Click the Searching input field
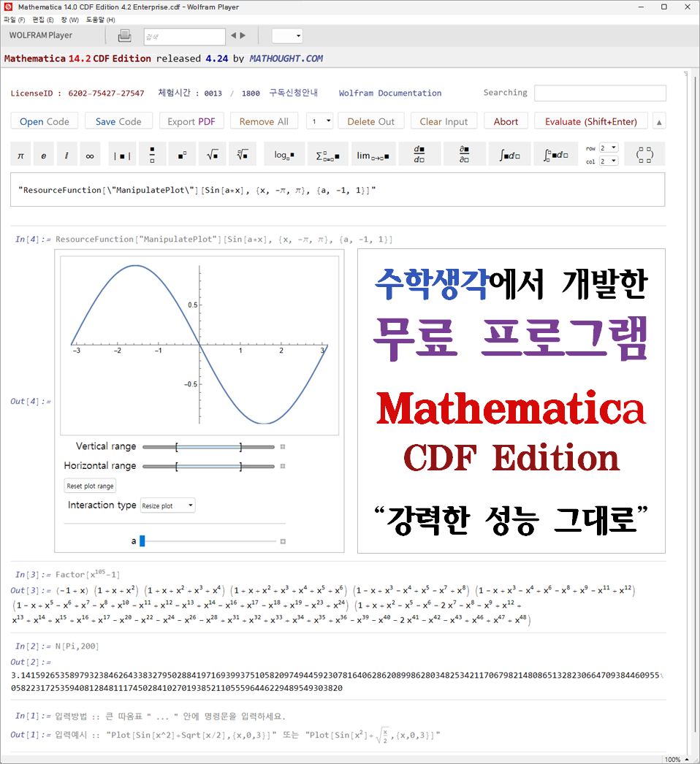Image resolution: width=700 pixels, height=764 pixels. coord(599,93)
